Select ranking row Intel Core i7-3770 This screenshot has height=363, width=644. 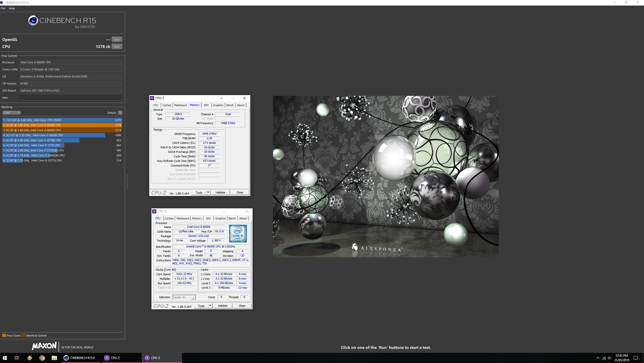tap(62, 145)
